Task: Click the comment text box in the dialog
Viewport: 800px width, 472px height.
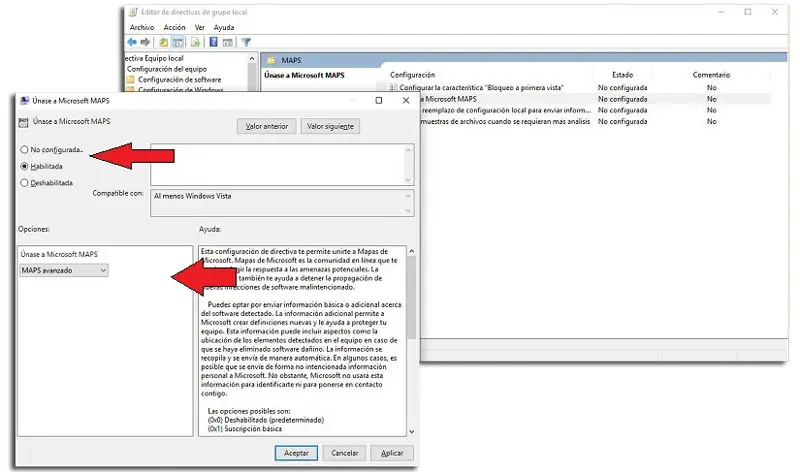Action: tap(278, 164)
